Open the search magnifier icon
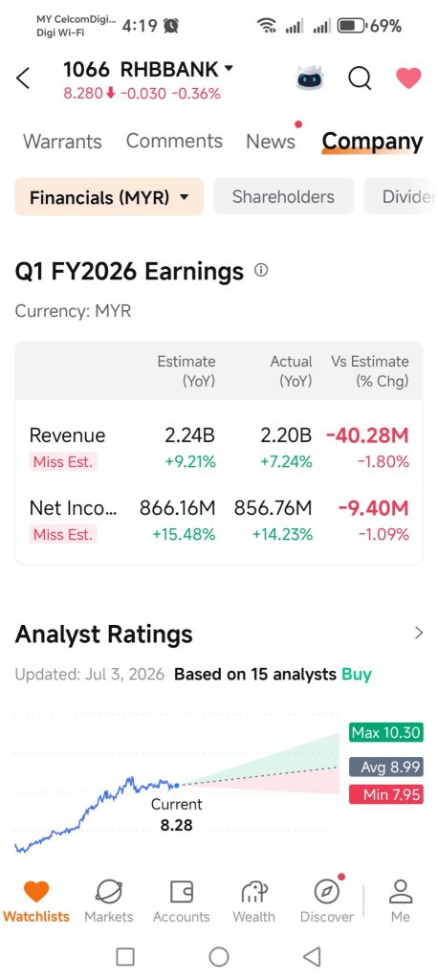 click(360, 78)
